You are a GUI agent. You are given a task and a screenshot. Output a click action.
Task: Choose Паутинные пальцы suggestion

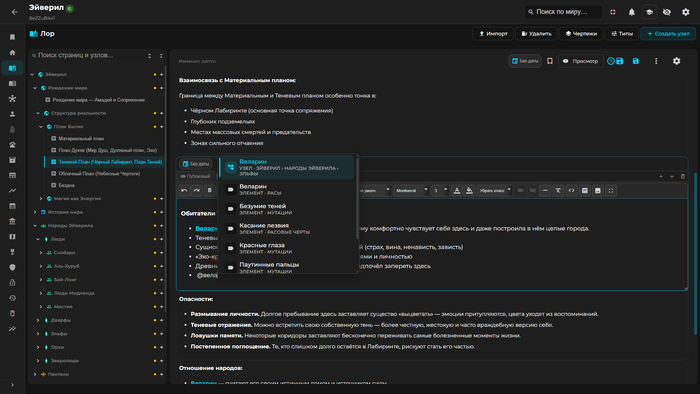[x=288, y=267]
